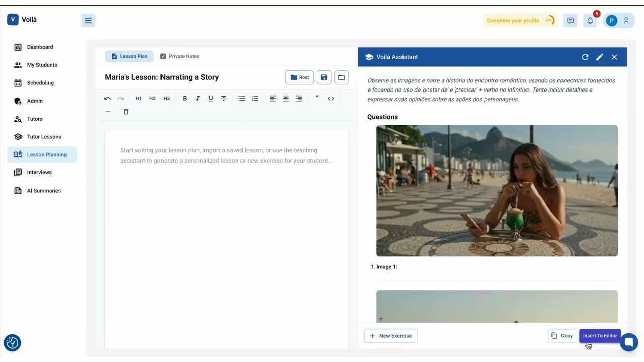Align text to the right
Screen dimensions: 644x362
click(299, 99)
